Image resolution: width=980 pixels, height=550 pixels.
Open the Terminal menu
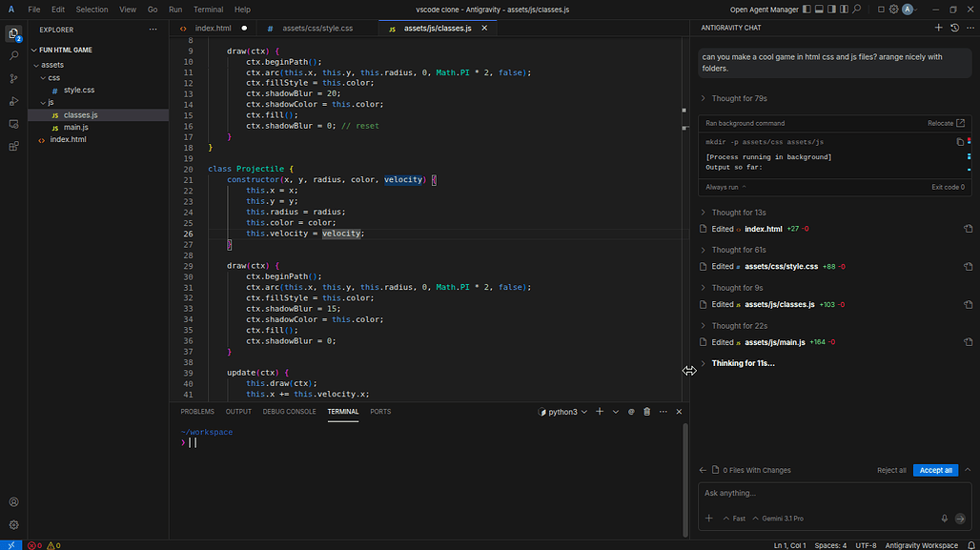coord(208,10)
